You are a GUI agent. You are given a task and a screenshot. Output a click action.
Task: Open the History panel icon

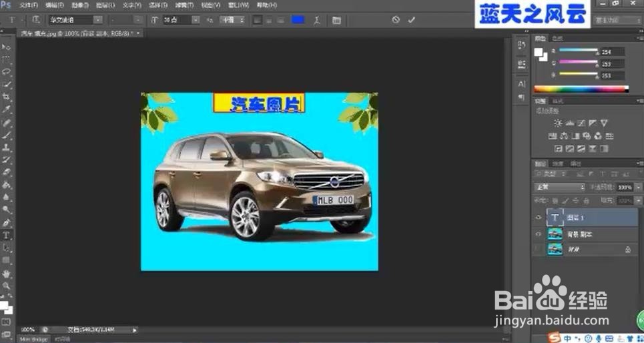pyautogui.click(x=522, y=44)
